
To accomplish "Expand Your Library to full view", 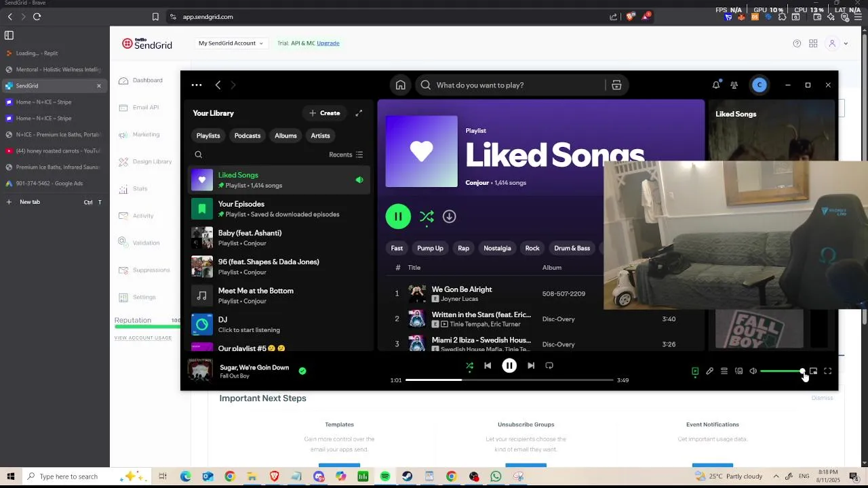I will (x=359, y=113).
